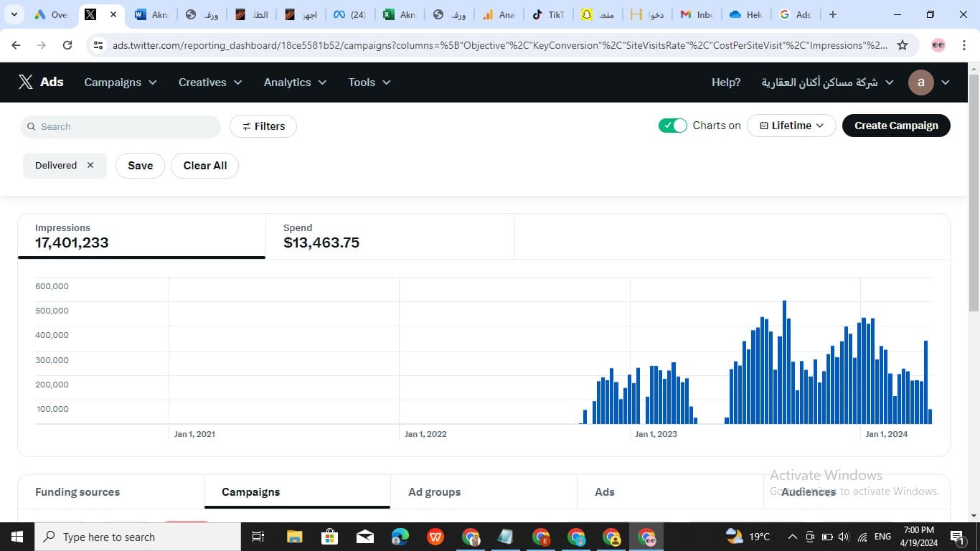Click the Clear All button
Screen dimensions: 980x551
[204, 166]
